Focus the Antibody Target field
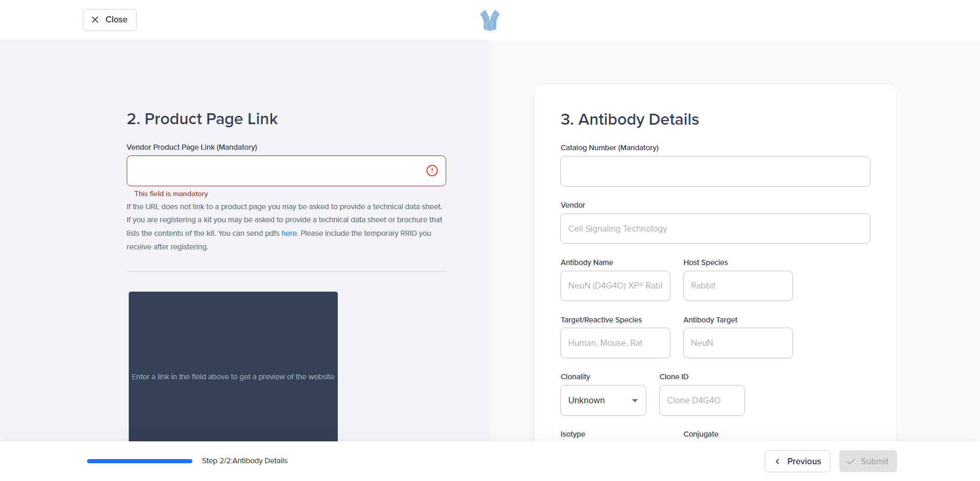980x481 pixels. pyautogui.click(x=738, y=343)
